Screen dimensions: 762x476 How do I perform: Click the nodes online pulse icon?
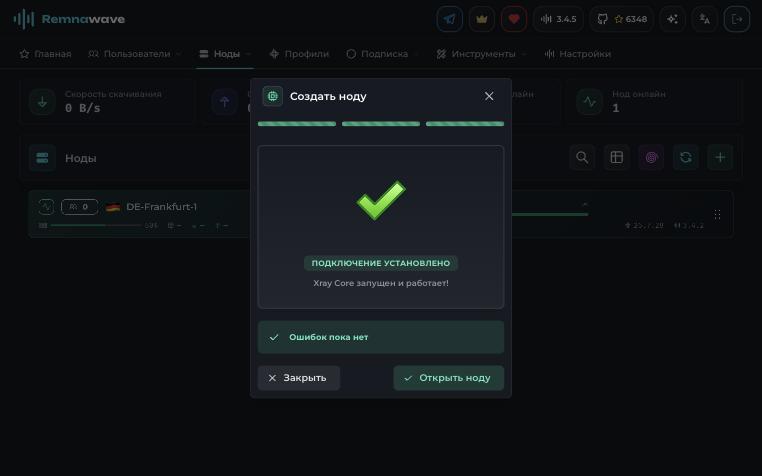[589, 102]
